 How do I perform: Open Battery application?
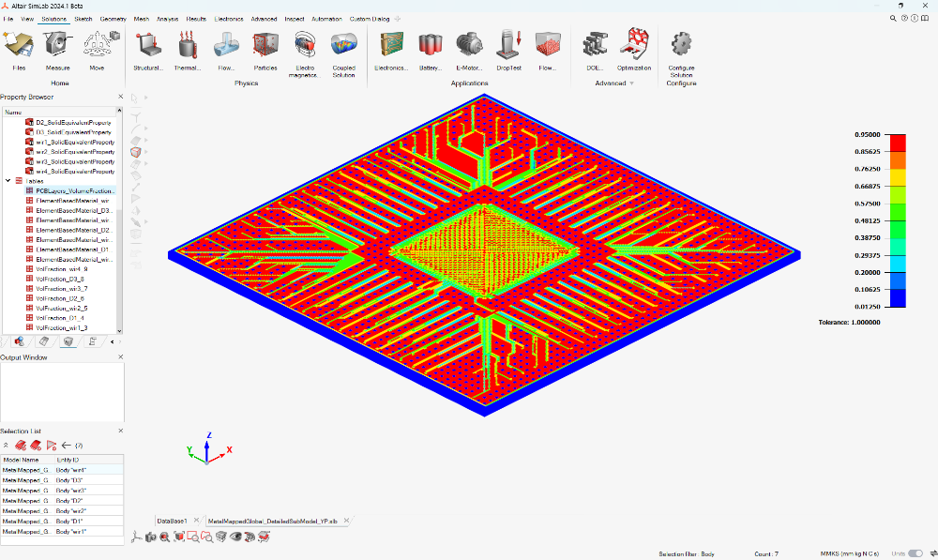pos(431,51)
